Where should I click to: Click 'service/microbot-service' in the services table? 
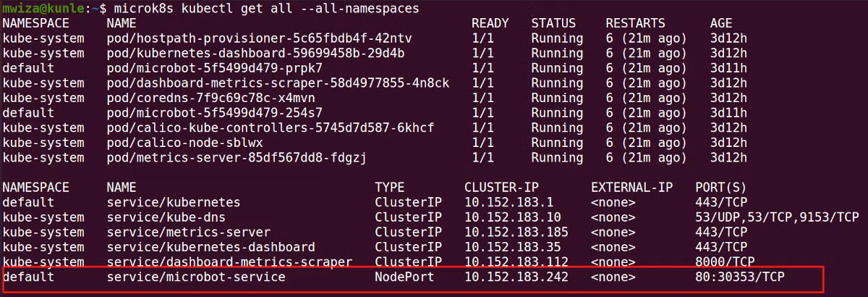pos(195,277)
